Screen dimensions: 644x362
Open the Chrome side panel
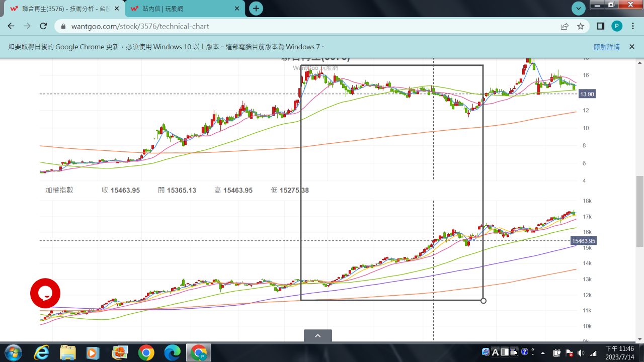pos(600,26)
